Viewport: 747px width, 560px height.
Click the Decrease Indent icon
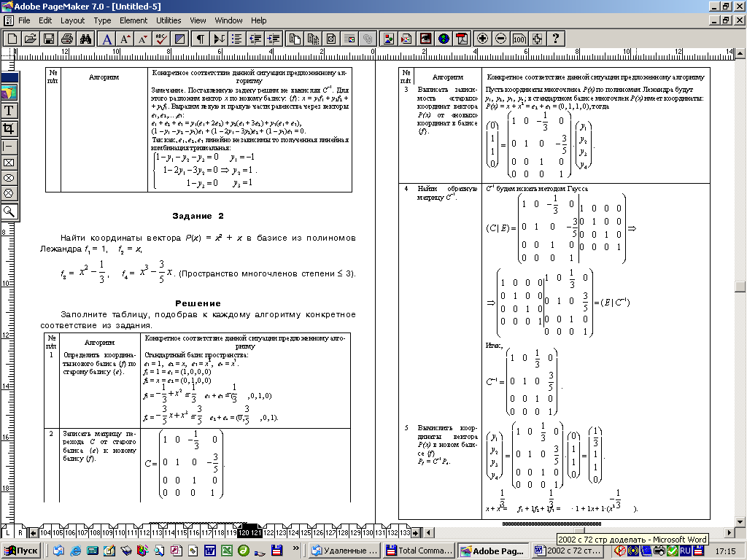point(255,39)
